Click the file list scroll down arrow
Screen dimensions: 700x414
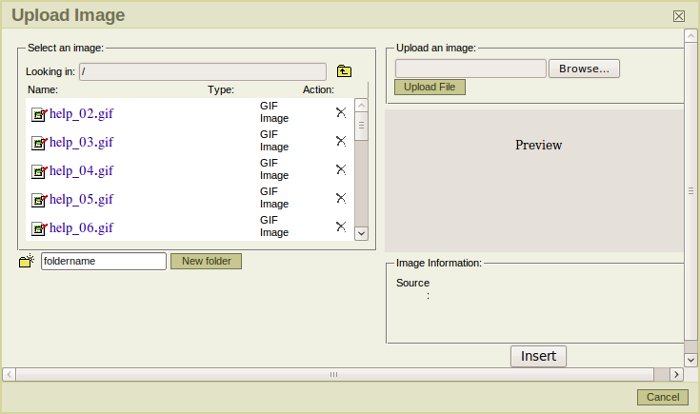tap(361, 233)
